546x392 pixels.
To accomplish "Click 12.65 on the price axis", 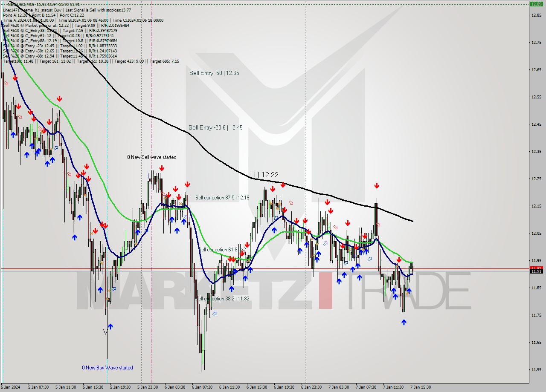I will pyautogui.click(x=536, y=70).
